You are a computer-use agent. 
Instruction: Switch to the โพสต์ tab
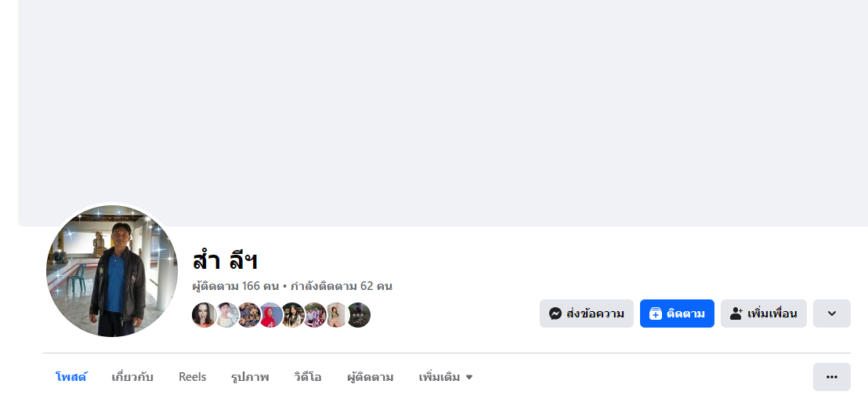pos(71,377)
